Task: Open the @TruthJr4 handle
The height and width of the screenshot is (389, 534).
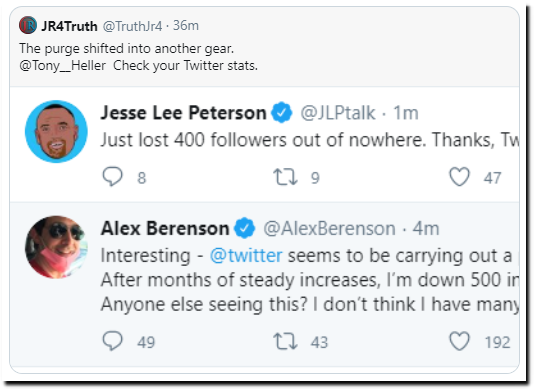Action: tap(132, 26)
